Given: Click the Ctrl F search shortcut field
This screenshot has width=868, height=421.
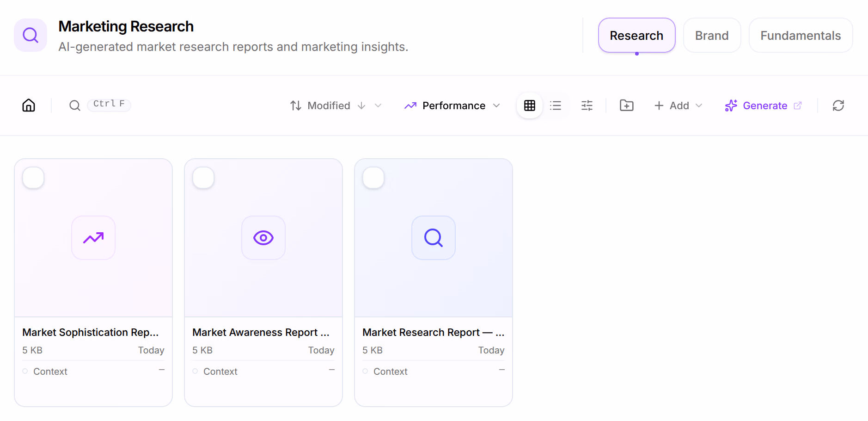Looking at the screenshot, I should coord(109,105).
